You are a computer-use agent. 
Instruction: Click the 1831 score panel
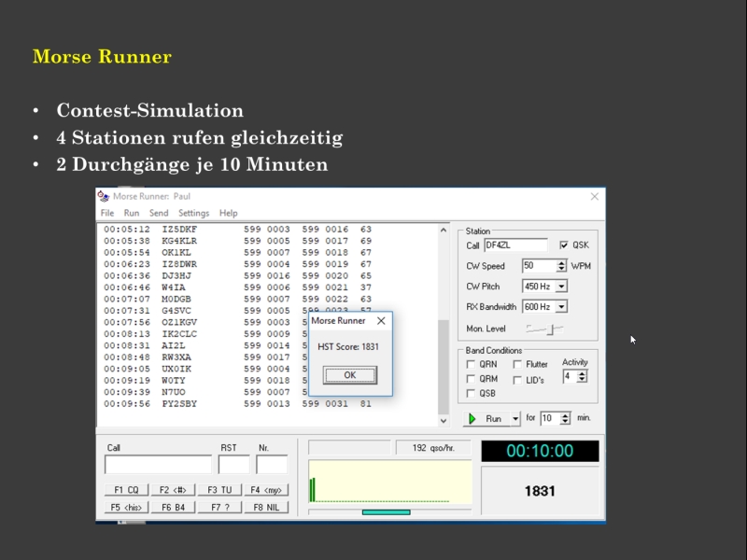coord(540,491)
